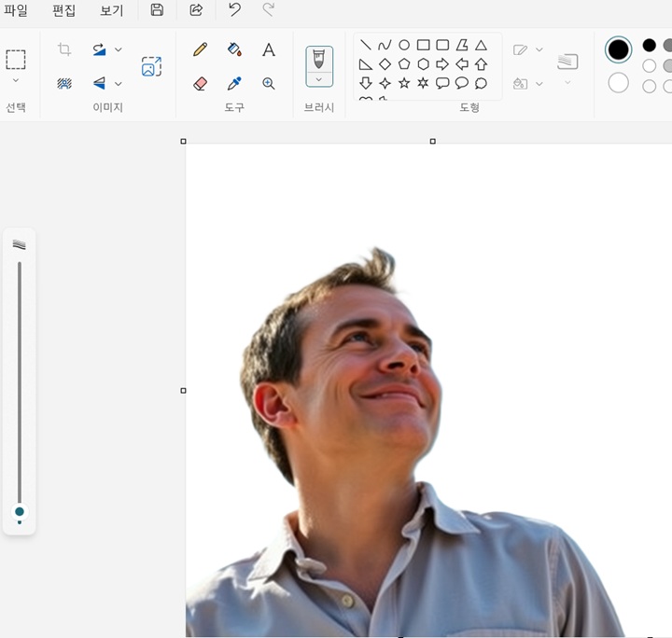Select primary color 1 black circle
This screenshot has width=672, height=638.
(618, 49)
